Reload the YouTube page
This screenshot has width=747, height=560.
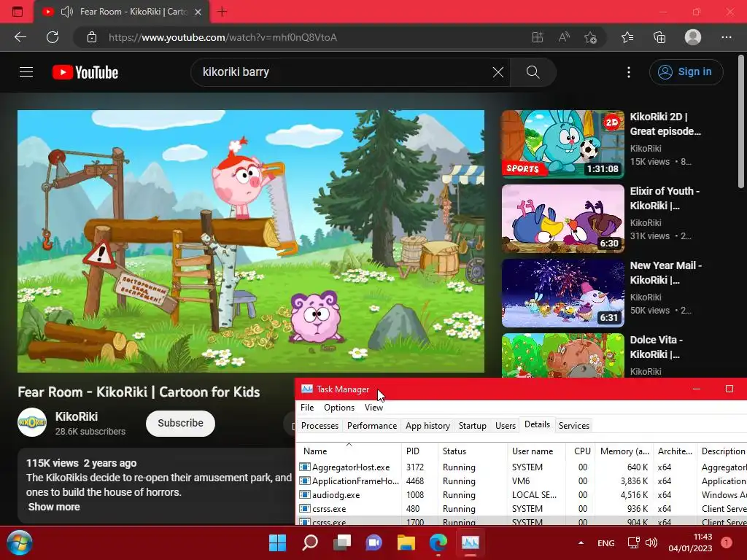coord(53,37)
